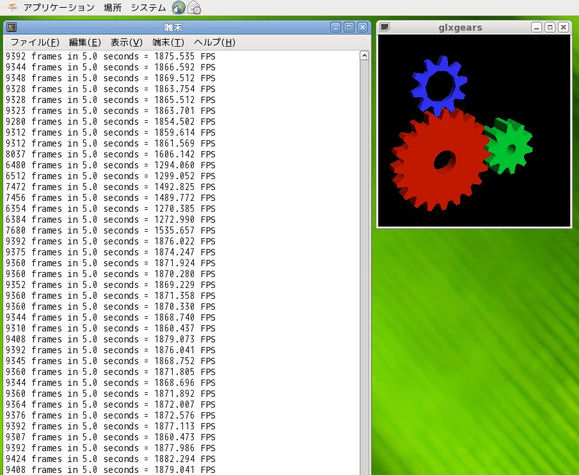Viewport: 579px width, 475px height.
Task: Maximize the terminal window
Action: (x=349, y=27)
